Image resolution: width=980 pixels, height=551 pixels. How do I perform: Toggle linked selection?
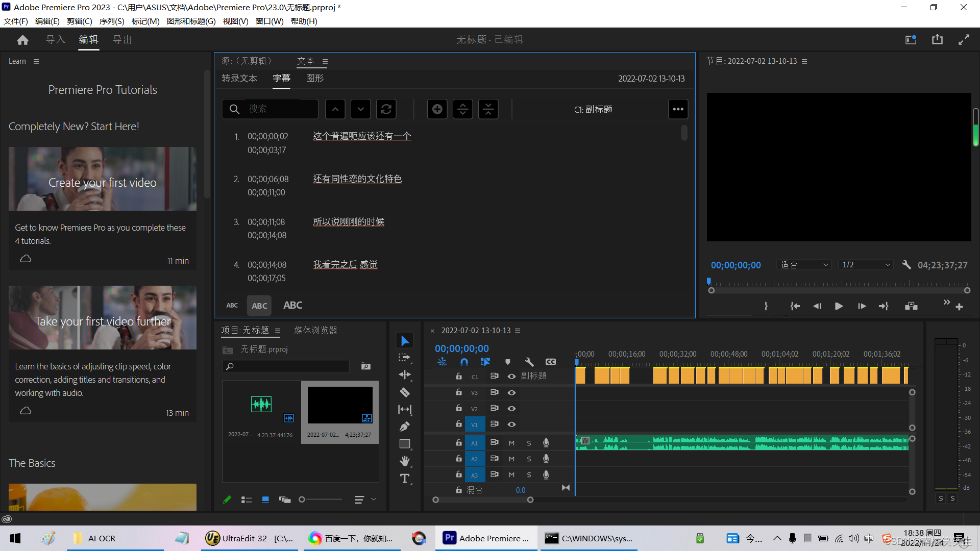coord(485,362)
